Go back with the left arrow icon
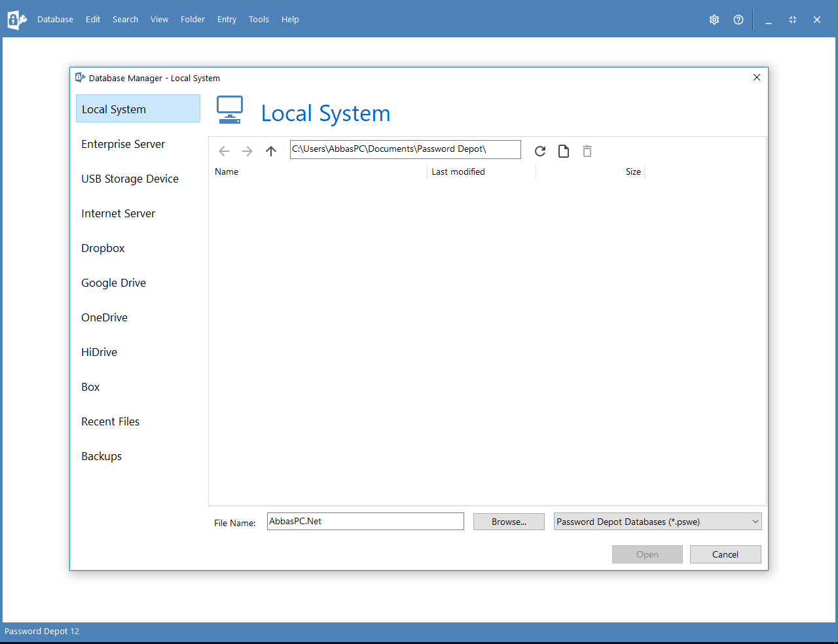 224,151
